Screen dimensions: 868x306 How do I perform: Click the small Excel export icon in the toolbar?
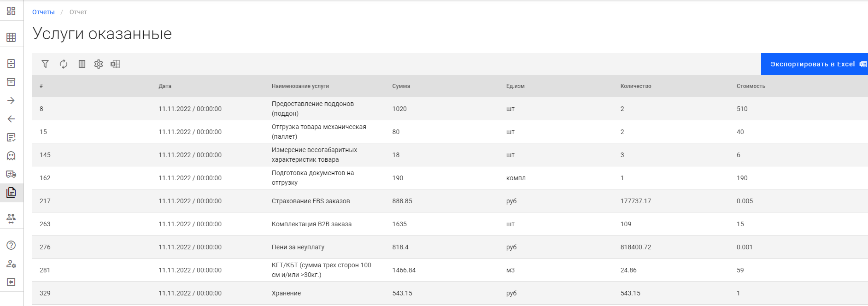point(115,64)
